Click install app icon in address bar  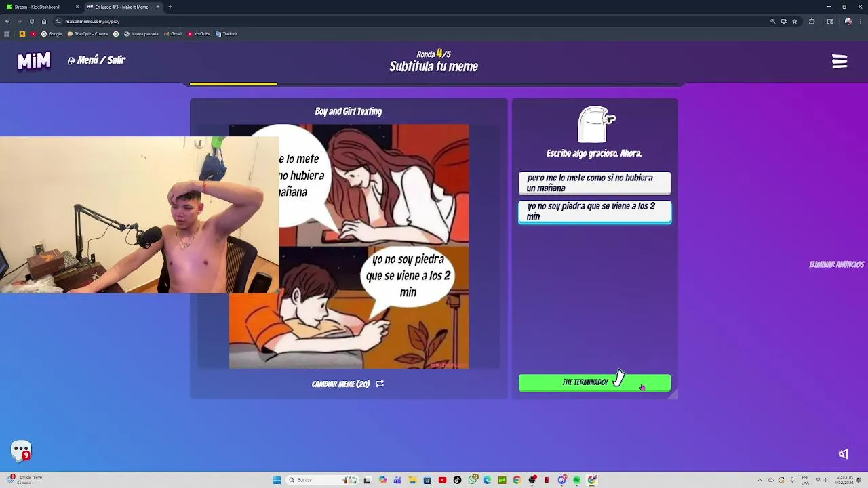pyautogui.click(x=784, y=21)
